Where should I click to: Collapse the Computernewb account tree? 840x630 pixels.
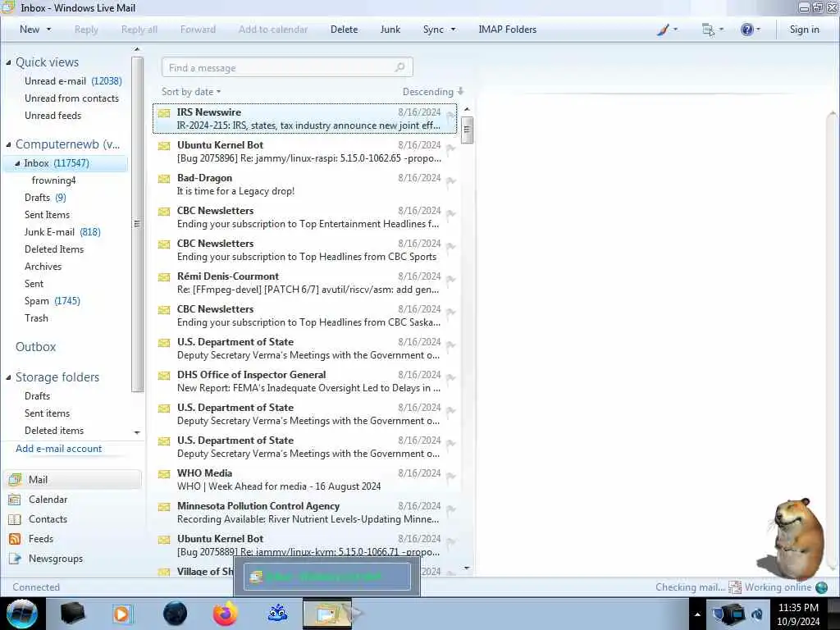pyautogui.click(x=8, y=144)
